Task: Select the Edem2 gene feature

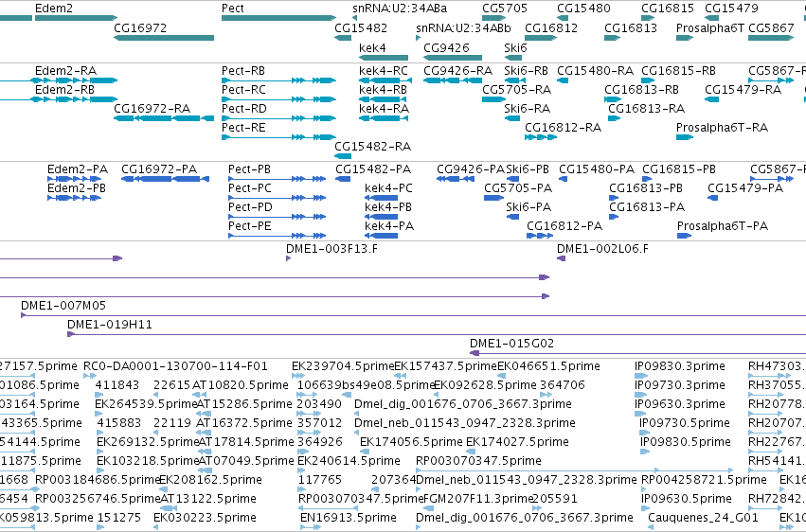Action: [x=76, y=18]
